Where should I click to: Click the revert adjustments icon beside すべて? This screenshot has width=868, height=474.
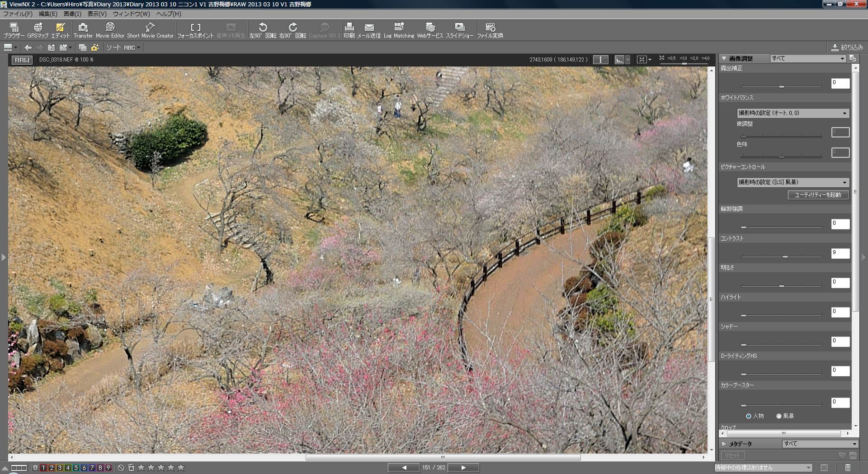tap(853, 58)
